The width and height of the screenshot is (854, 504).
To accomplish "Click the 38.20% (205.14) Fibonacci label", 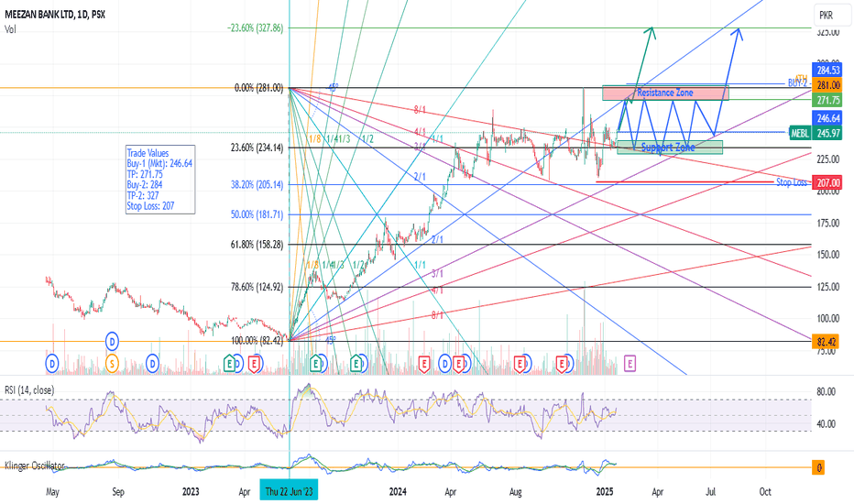I will (x=257, y=185).
